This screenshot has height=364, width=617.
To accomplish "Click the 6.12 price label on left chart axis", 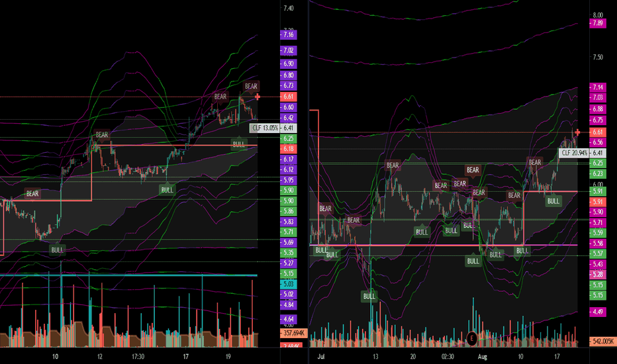I will (289, 169).
